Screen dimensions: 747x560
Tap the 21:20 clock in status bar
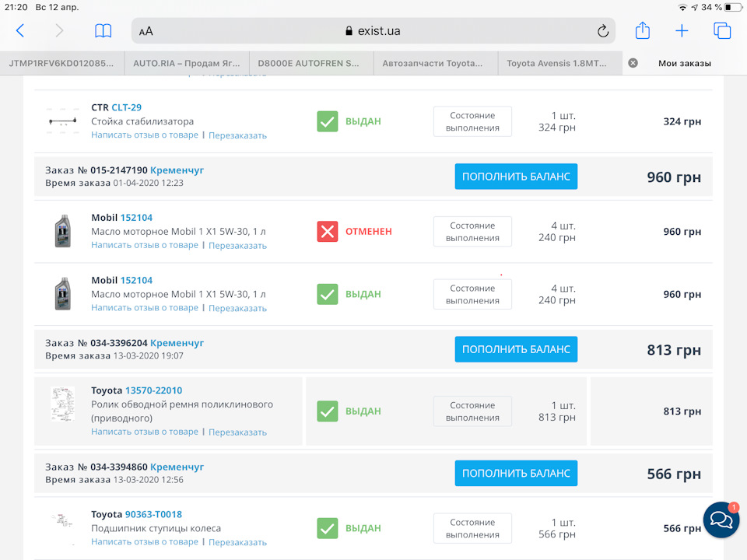pyautogui.click(x=16, y=7)
